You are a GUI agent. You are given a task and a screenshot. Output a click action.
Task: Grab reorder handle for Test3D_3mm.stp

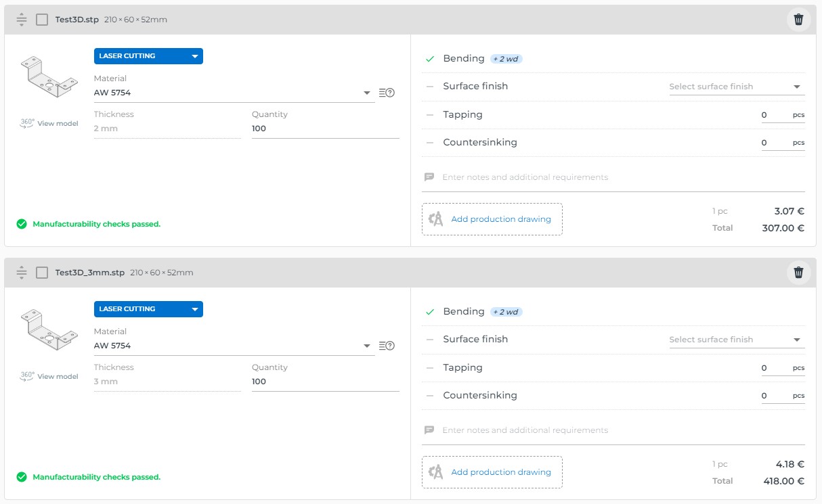pos(22,273)
